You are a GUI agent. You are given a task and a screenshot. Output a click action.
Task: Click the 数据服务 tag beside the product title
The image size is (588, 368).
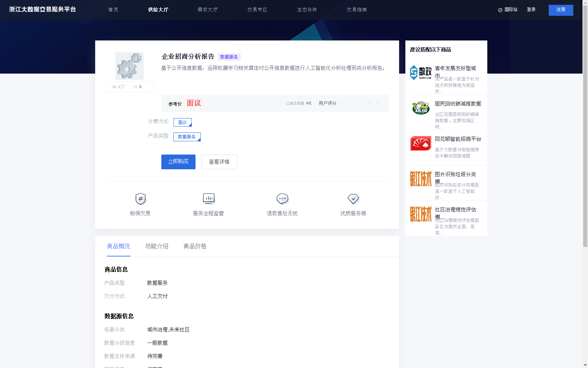[229, 57]
